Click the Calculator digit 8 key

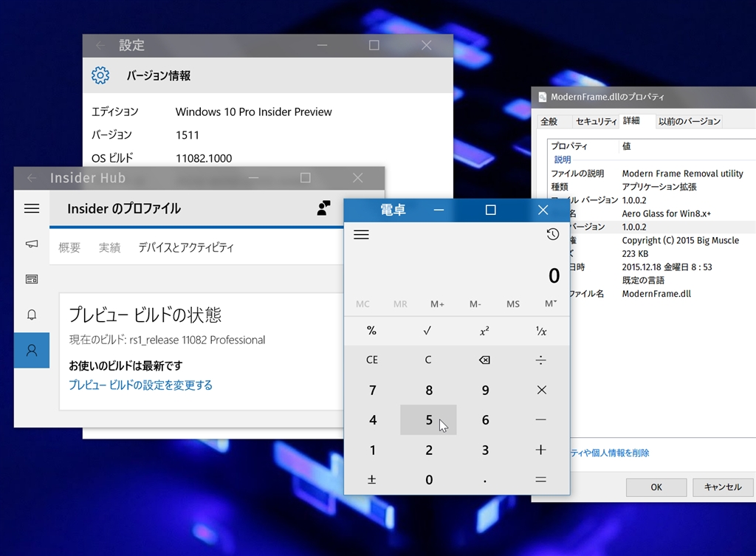(x=428, y=390)
